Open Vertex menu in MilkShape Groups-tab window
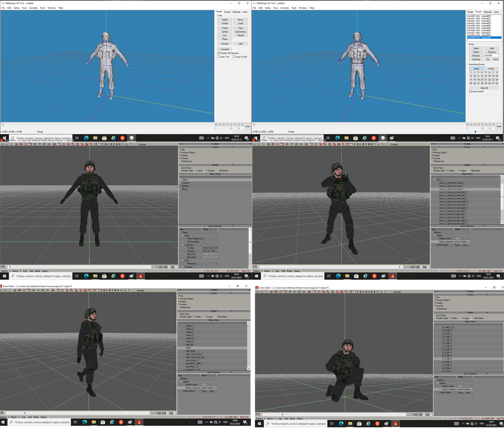 (x=268, y=8)
